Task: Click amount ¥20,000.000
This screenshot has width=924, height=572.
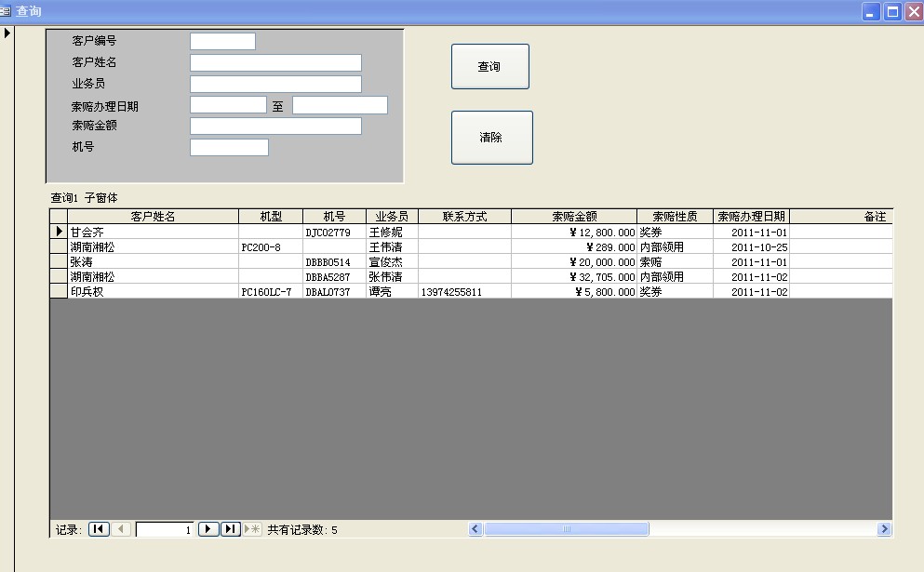Action: coord(574,261)
